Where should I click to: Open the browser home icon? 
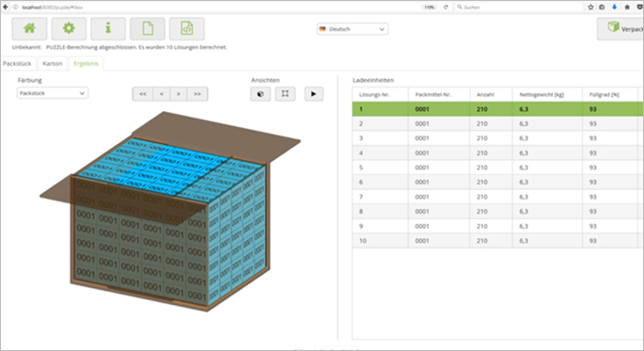click(x=627, y=7)
